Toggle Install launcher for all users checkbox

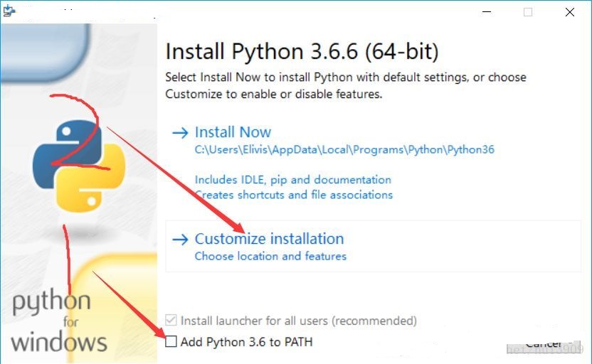[171, 321]
